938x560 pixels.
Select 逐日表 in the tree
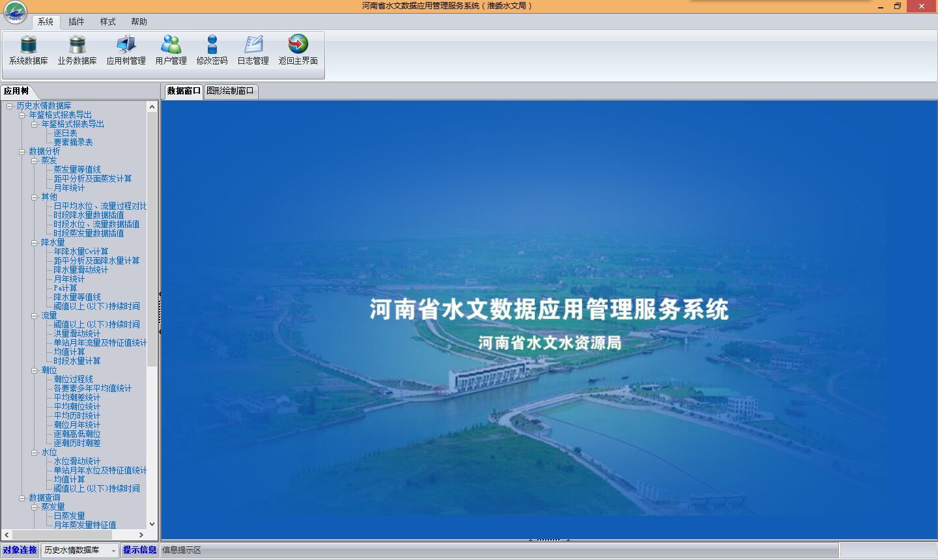coord(65,133)
